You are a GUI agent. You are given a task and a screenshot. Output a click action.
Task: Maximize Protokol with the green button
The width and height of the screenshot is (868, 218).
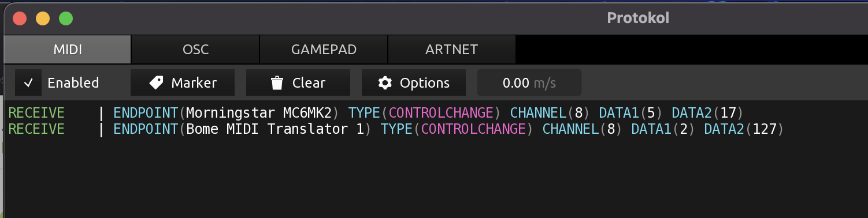[x=66, y=18]
